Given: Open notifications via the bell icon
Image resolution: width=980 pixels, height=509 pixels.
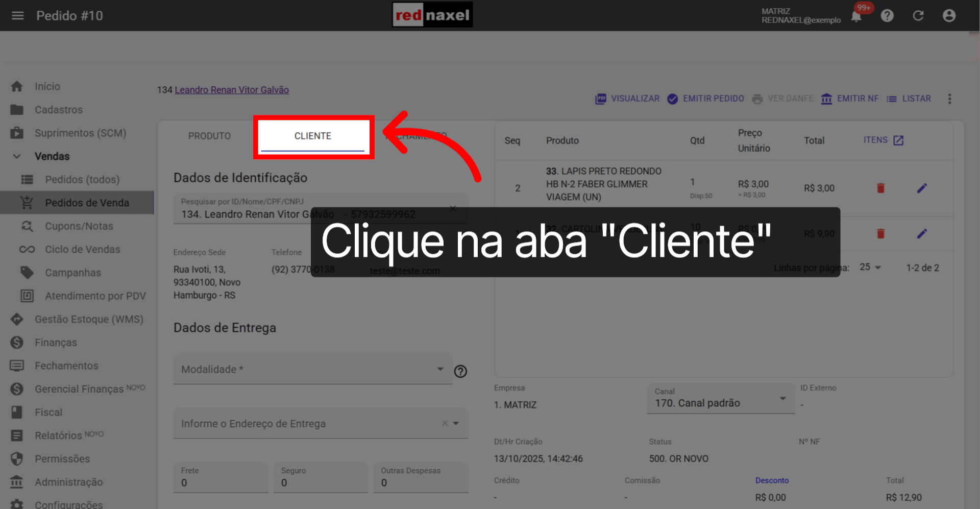Looking at the screenshot, I should pos(856,15).
